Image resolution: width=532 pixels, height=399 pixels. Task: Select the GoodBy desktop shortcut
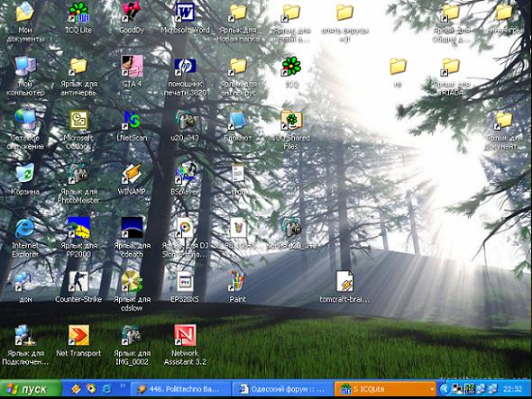[132, 13]
